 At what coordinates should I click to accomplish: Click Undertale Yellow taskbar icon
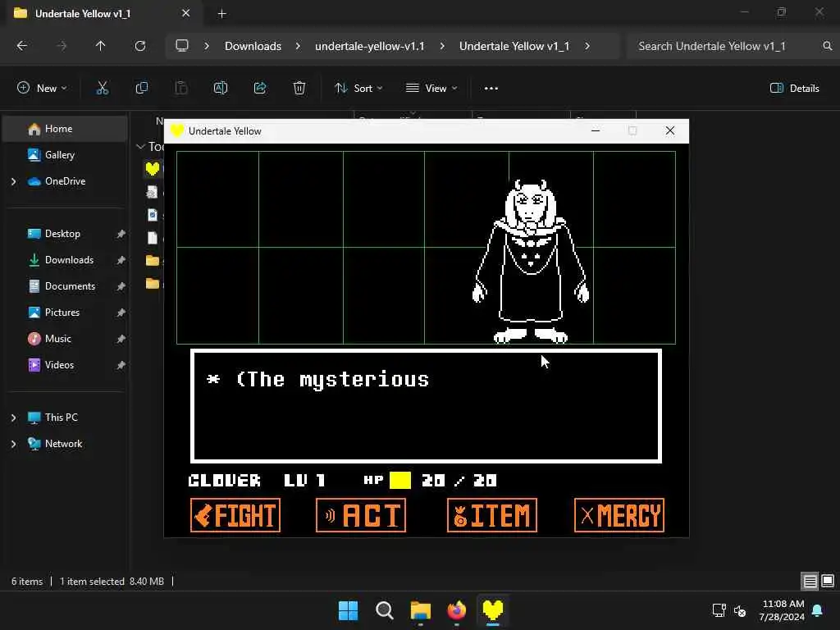click(x=492, y=610)
